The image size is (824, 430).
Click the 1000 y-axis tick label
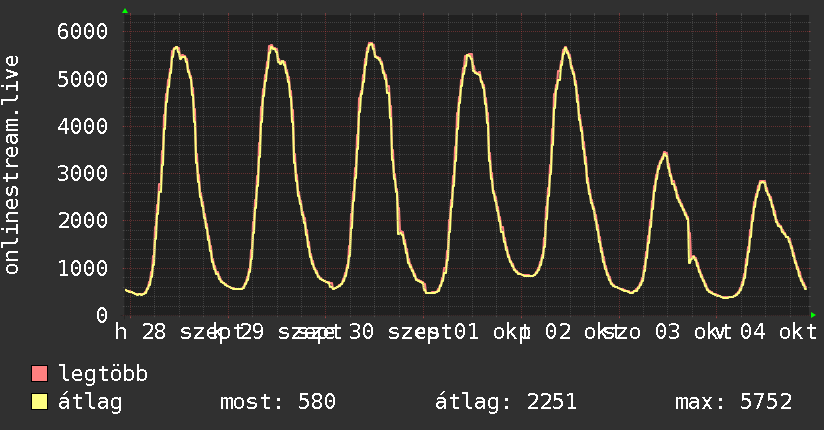(83, 269)
